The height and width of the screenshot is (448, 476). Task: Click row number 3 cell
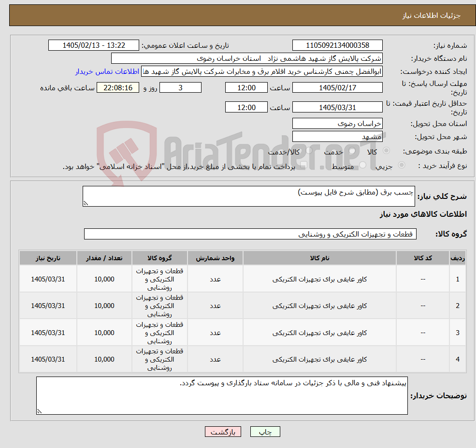click(458, 333)
